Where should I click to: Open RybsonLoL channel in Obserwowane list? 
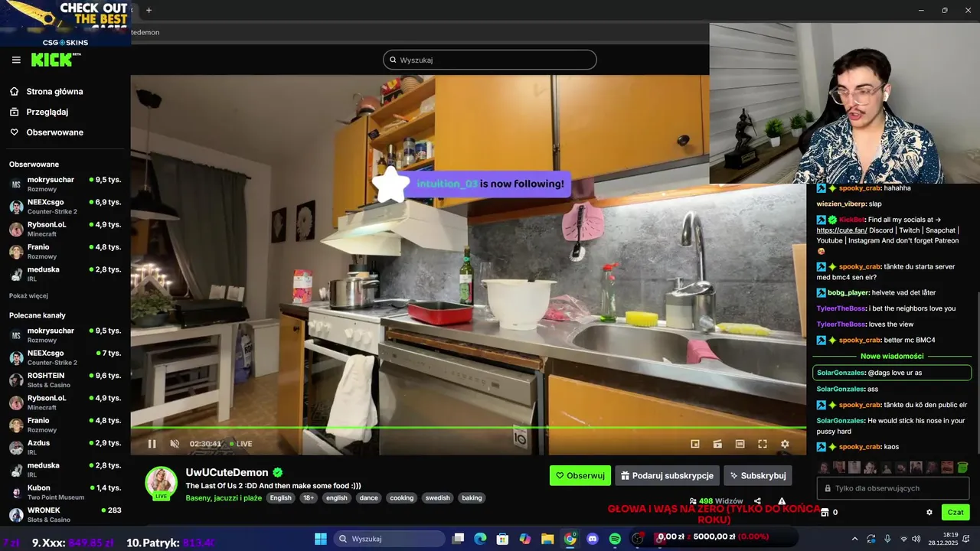65,229
